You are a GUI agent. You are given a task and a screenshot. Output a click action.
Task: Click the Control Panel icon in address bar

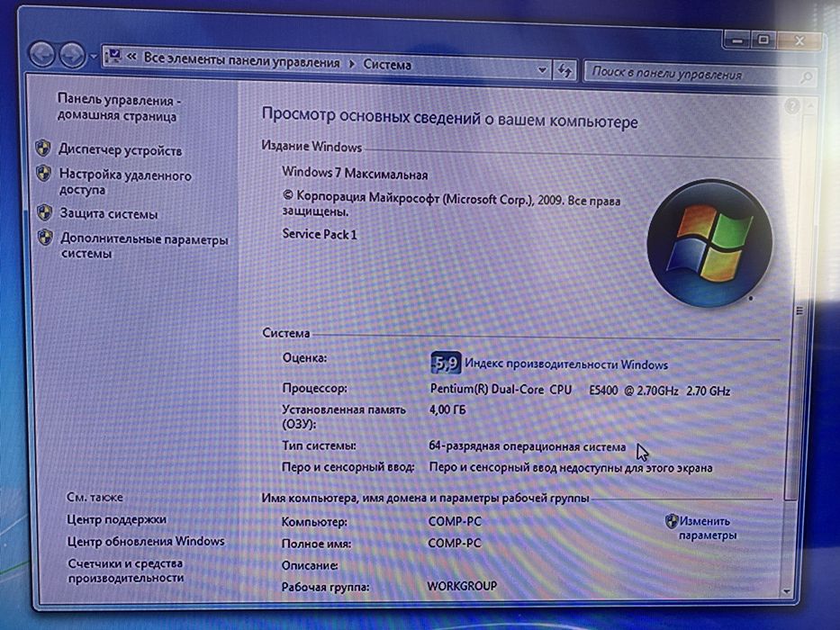point(113,56)
